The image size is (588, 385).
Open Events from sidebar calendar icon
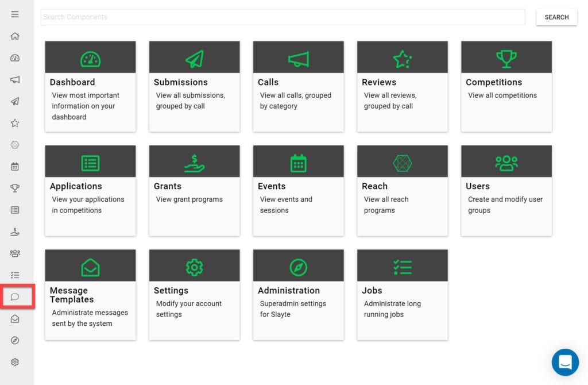click(x=15, y=166)
